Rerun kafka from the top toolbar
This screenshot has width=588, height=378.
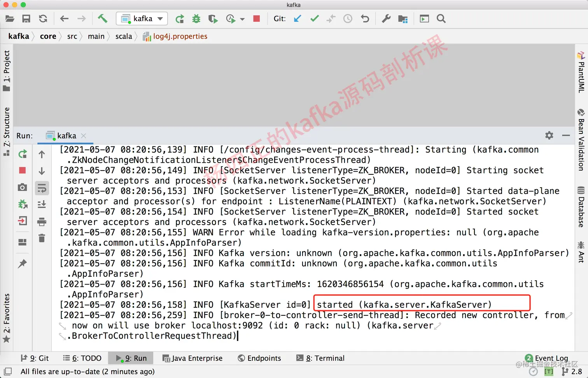click(x=180, y=19)
